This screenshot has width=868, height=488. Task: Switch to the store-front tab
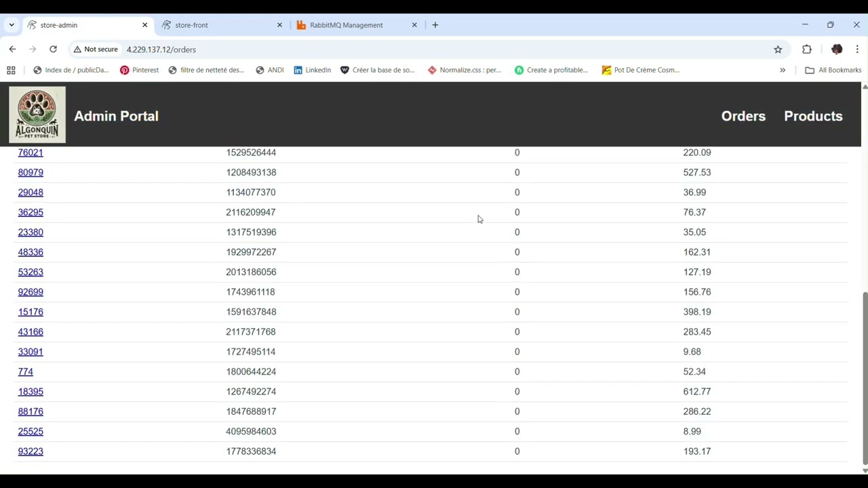coord(221,25)
